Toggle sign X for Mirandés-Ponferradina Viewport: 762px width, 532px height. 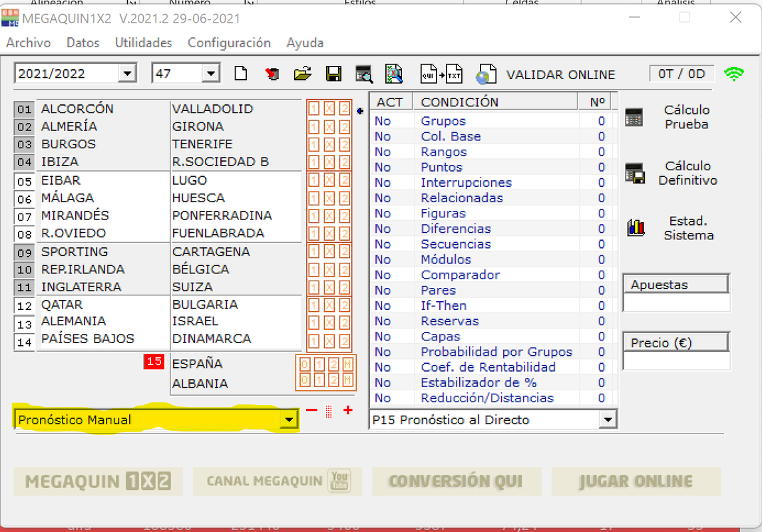[x=329, y=216]
